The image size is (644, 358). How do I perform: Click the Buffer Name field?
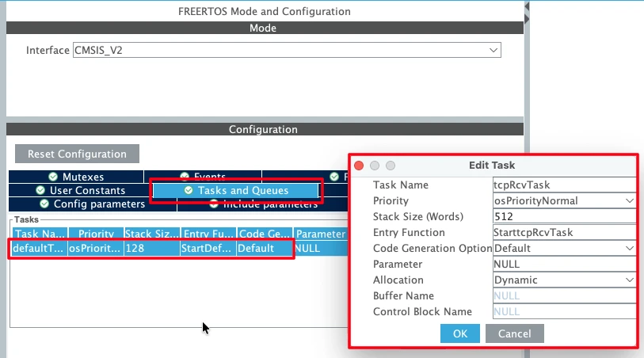pos(564,295)
